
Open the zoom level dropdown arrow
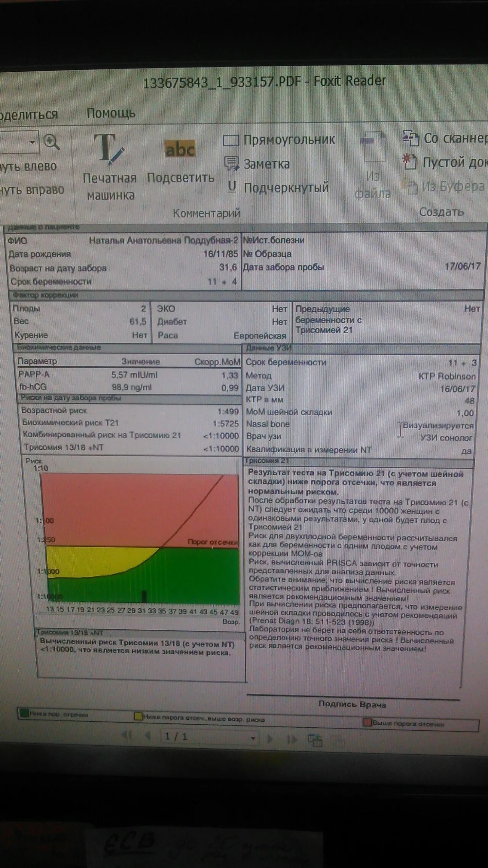32,142
